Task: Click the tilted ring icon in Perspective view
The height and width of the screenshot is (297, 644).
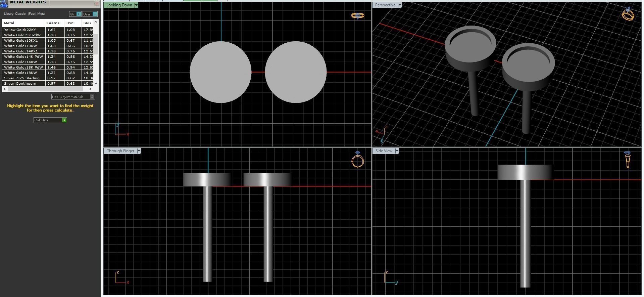Action: (x=628, y=14)
